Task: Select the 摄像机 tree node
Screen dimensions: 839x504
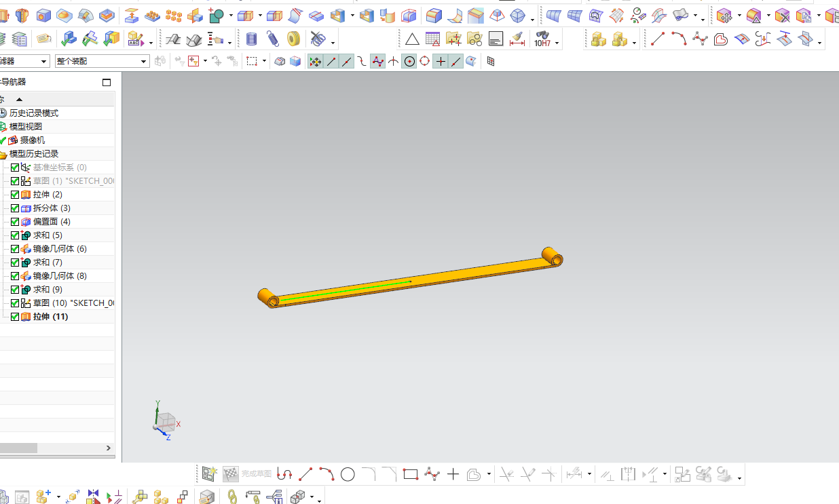Action: click(x=32, y=140)
